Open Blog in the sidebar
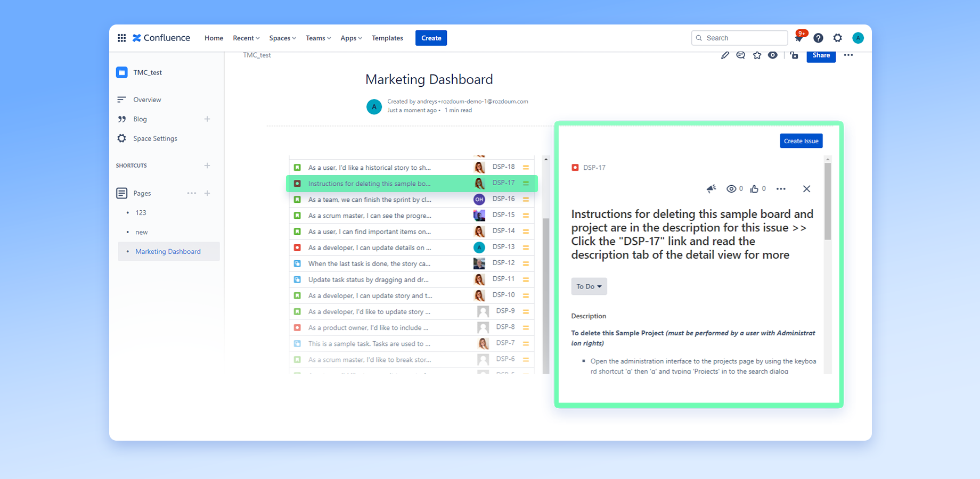This screenshot has width=980, height=479. pos(140,119)
